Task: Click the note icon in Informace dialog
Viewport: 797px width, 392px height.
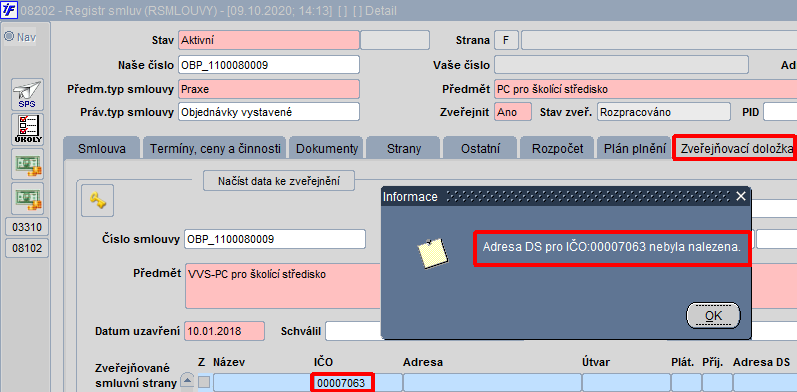Action: click(432, 253)
